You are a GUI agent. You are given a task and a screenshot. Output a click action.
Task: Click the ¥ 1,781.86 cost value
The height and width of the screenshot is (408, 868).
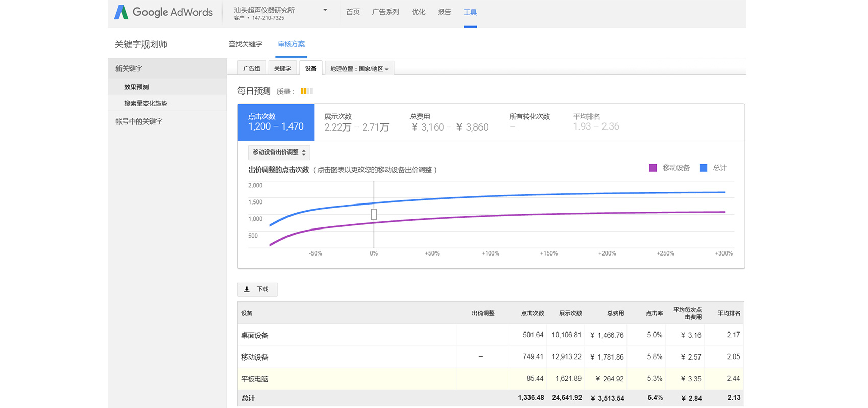(x=607, y=357)
